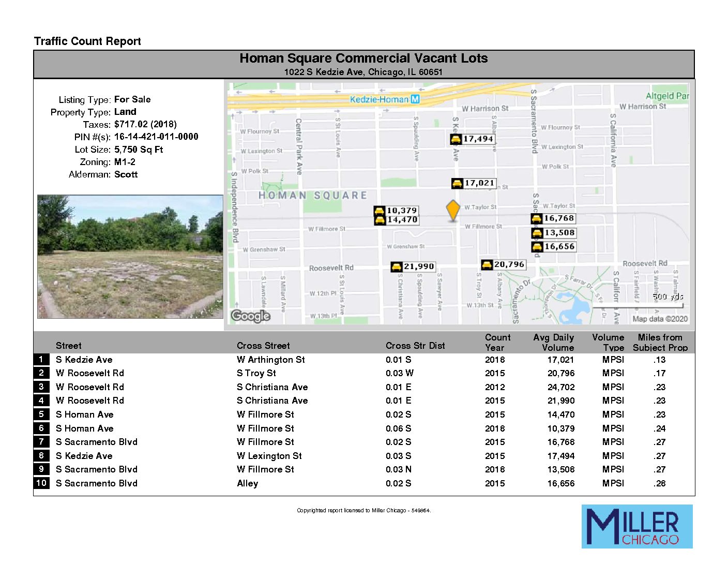This screenshot has width=728, height=563.
Task: Click row number badge 3
Action: (41, 387)
